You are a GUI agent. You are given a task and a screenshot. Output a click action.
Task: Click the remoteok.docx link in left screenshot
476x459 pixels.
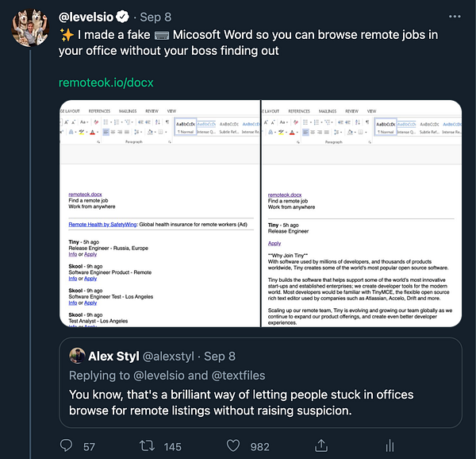tap(85, 195)
